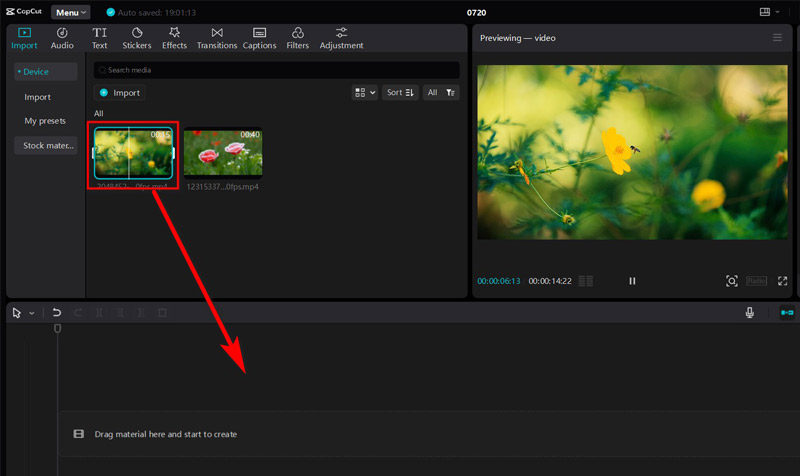Expand the layout dropdown arrow
The image size is (800, 476).
[778, 12]
